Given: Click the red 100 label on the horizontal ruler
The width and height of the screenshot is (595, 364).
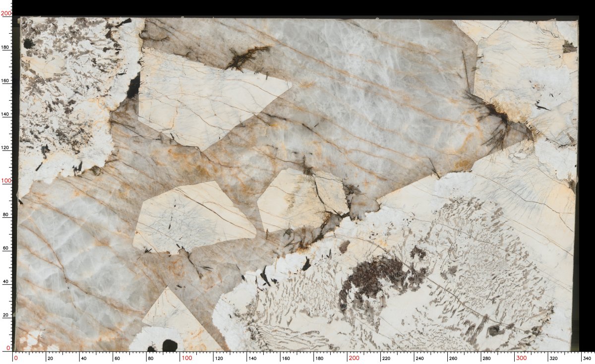Looking at the screenshot, I should click(x=187, y=358).
